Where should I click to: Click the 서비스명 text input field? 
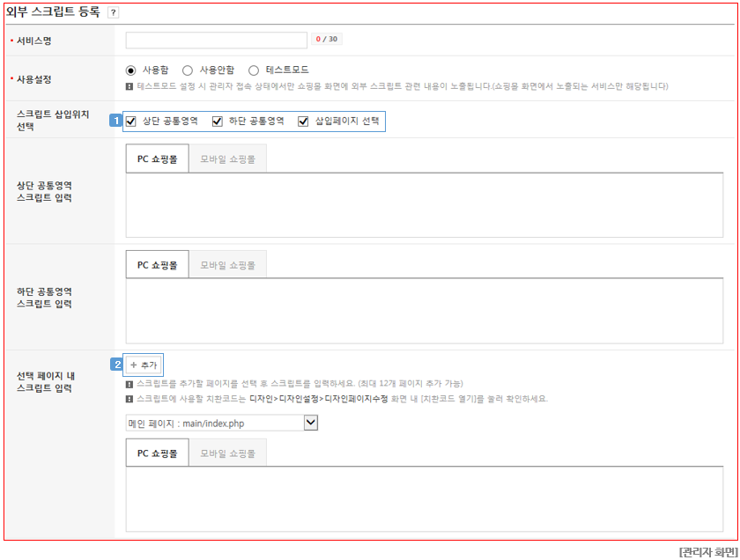click(x=216, y=41)
